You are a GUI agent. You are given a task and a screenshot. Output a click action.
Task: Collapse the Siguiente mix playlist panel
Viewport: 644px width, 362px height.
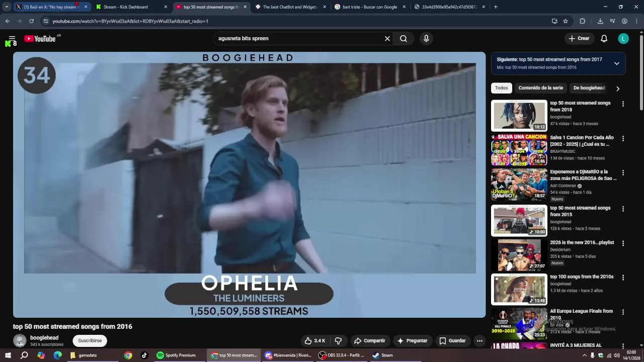click(x=616, y=63)
